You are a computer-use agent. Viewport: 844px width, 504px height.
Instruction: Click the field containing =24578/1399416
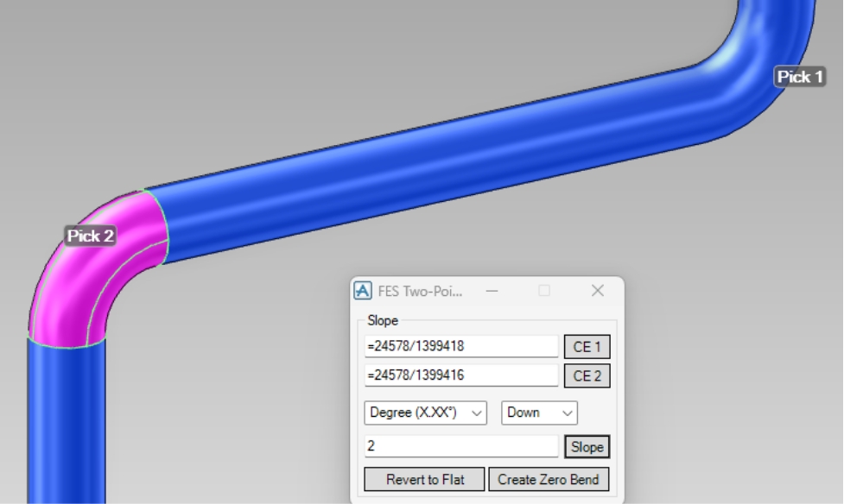[x=460, y=376]
